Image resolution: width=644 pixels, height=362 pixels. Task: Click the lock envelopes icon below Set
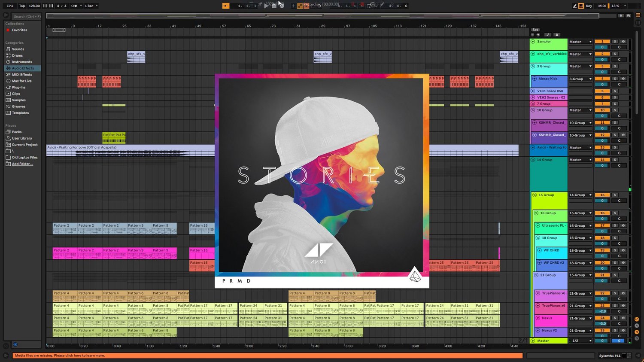coord(557,35)
